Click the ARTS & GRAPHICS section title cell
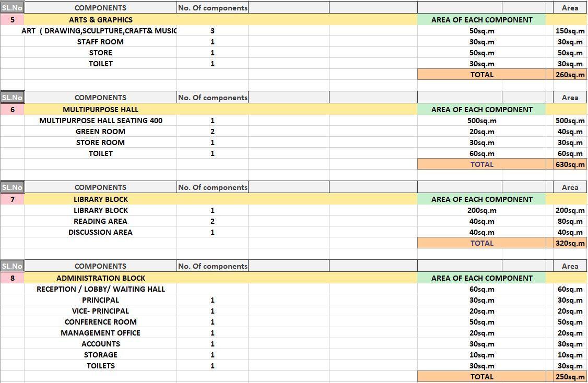Viewport: 588px width, 383px height. [100, 20]
